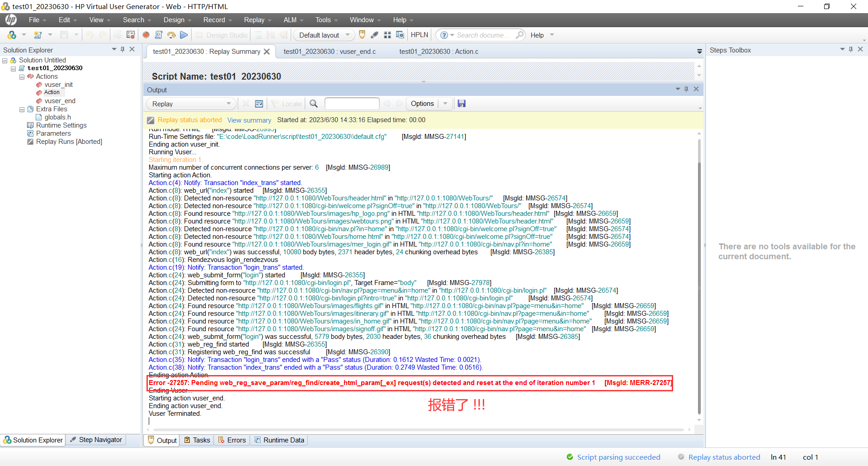The width and height of the screenshot is (868, 466).
Task: Open the Errors tab at the bottom
Action: tap(232, 440)
